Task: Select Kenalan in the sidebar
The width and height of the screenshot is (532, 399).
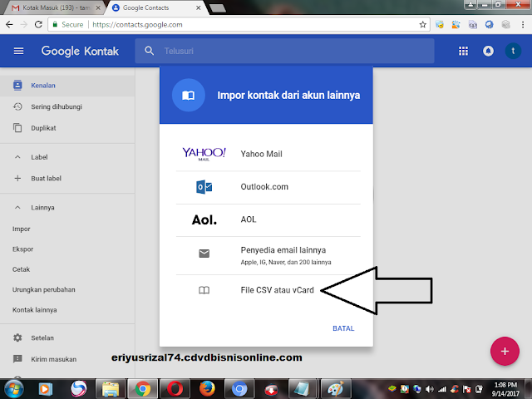Action: point(67,85)
